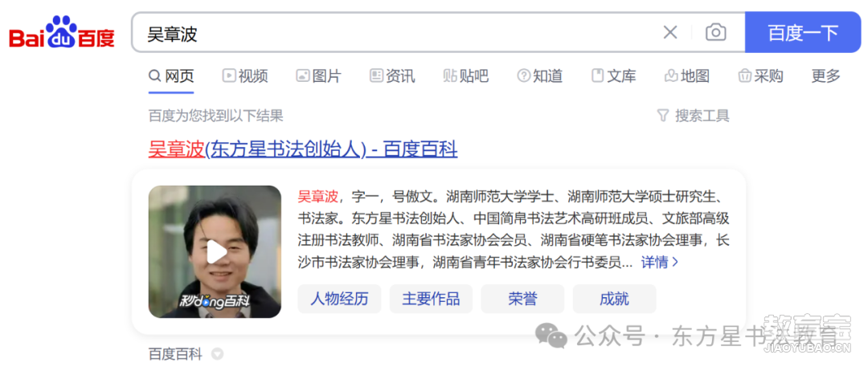Viewport: 868px width, 371px height.
Task: Switch to the 视频 tab
Action: (x=245, y=75)
